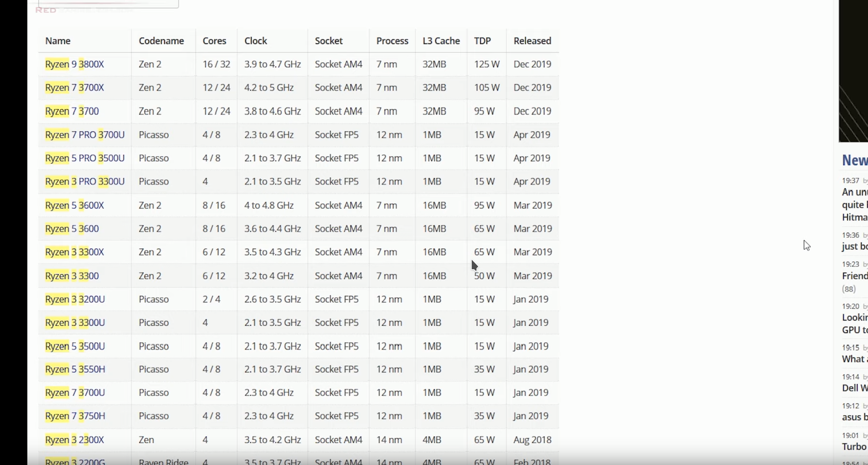The image size is (868, 465).
Task: Open the Ryzen 3 PRO 3300U link
Action: pos(85,182)
